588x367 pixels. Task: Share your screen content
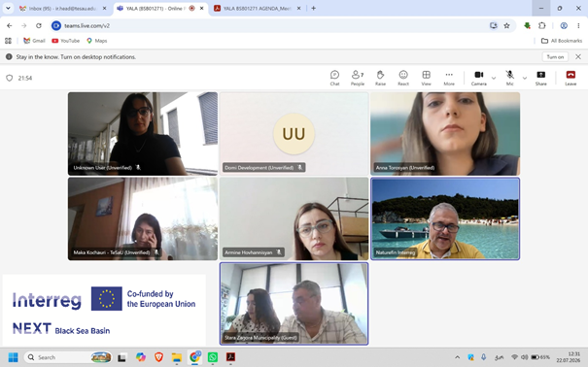tap(540, 78)
